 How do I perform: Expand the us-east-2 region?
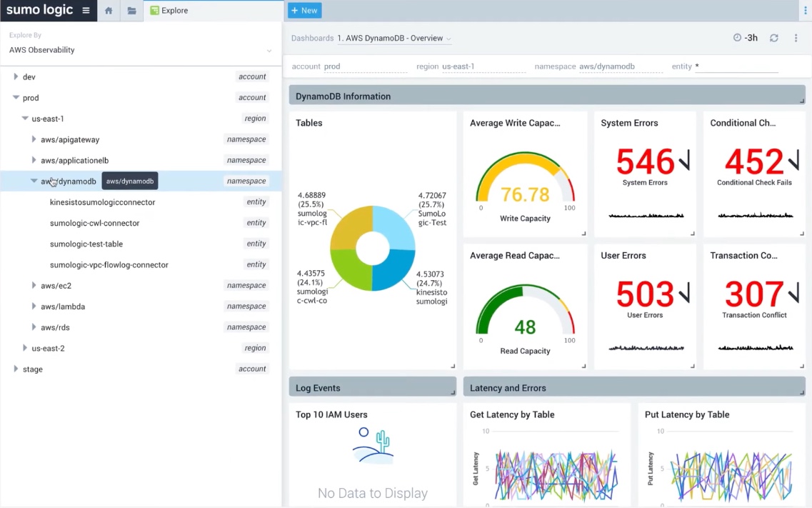click(x=25, y=348)
